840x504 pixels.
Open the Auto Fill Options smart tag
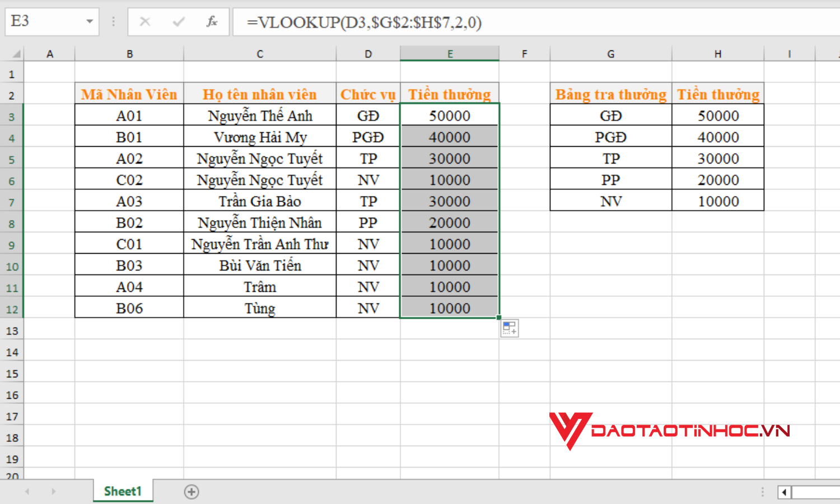(x=509, y=328)
